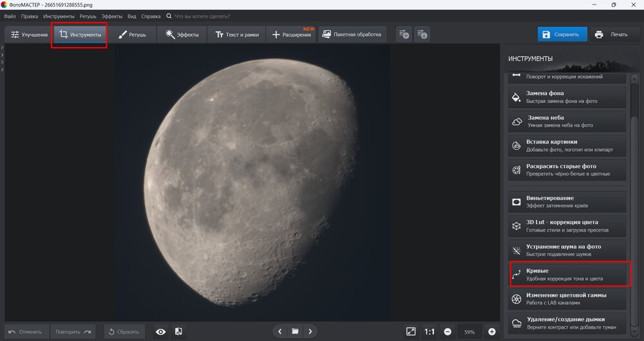
Task: Open the Эффекты menu in menu bar
Action: (x=113, y=15)
